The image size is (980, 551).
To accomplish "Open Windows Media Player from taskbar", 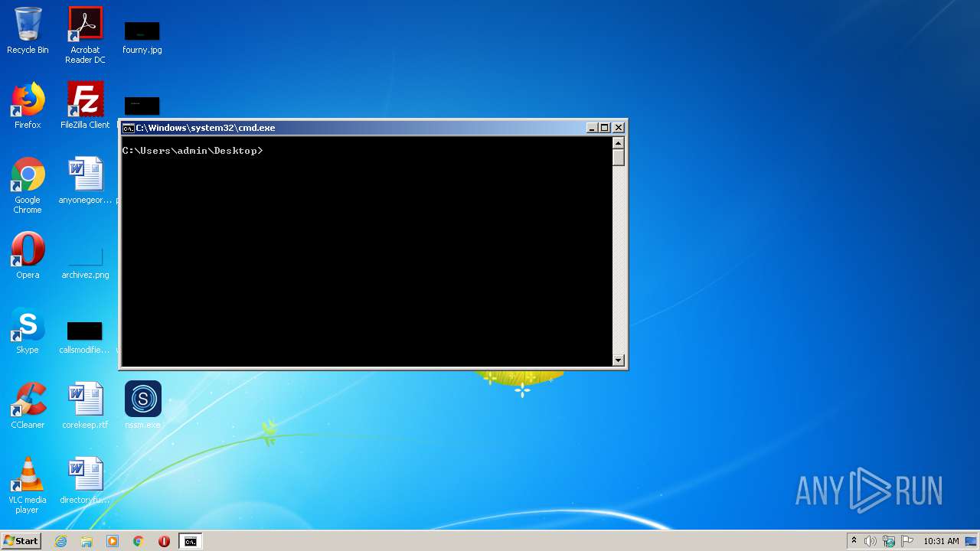I will pos(113,541).
